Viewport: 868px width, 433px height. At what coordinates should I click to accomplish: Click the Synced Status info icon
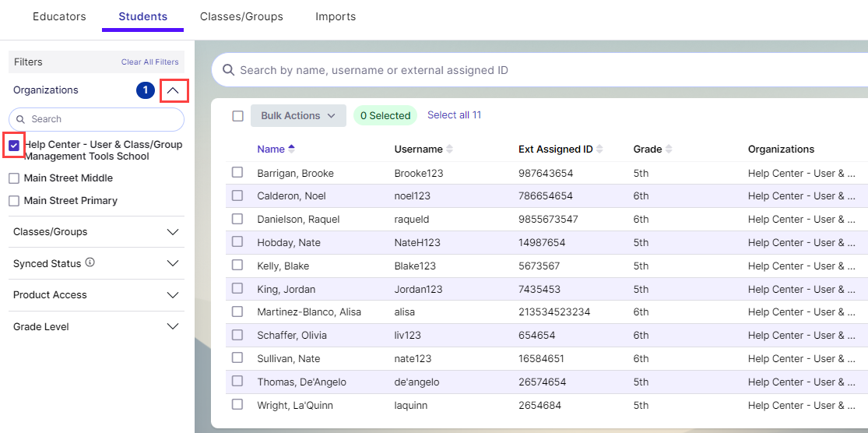pyautogui.click(x=90, y=263)
